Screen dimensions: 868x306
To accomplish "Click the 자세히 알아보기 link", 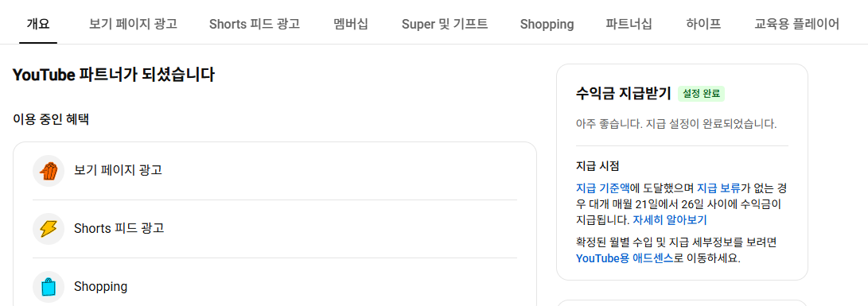I will pos(670,220).
